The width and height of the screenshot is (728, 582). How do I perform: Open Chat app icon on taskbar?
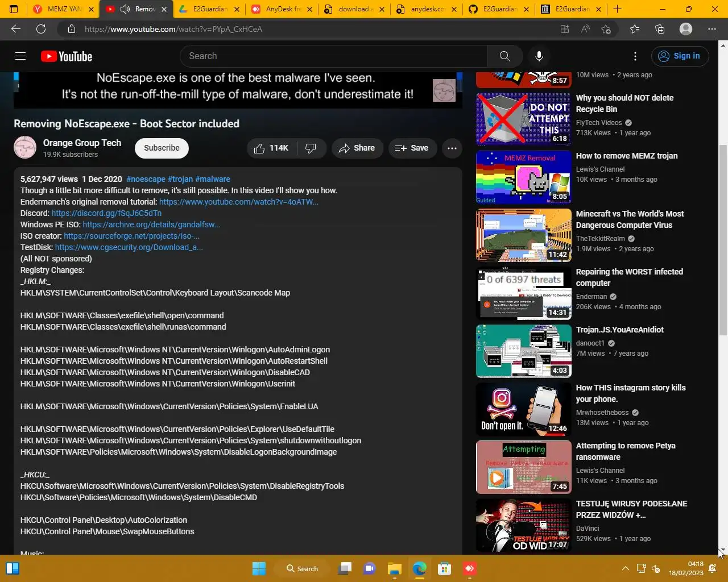click(370, 568)
